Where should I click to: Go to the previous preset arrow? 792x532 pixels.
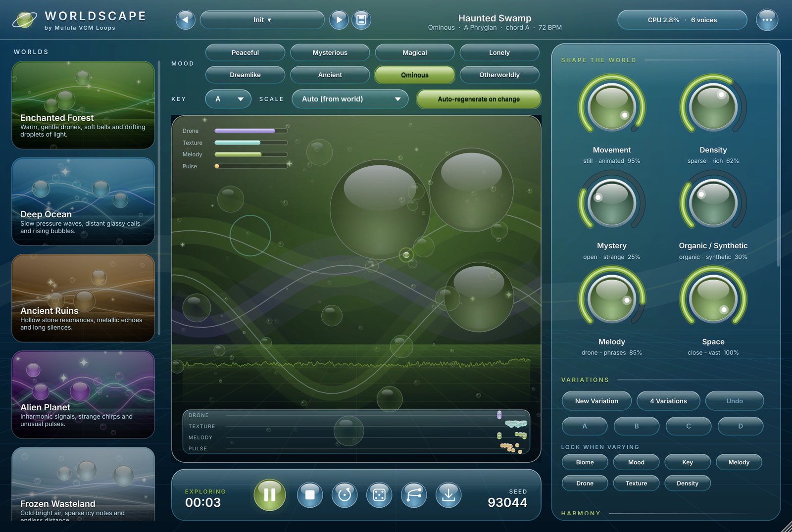(x=186, y=20)
